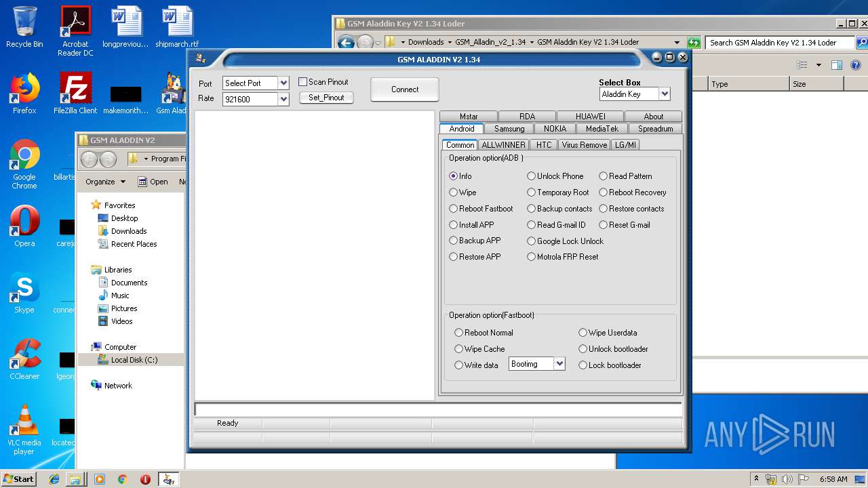Open Virus Remove sub-tab
This screenshot has height=488, width=868.
[584, 145]
